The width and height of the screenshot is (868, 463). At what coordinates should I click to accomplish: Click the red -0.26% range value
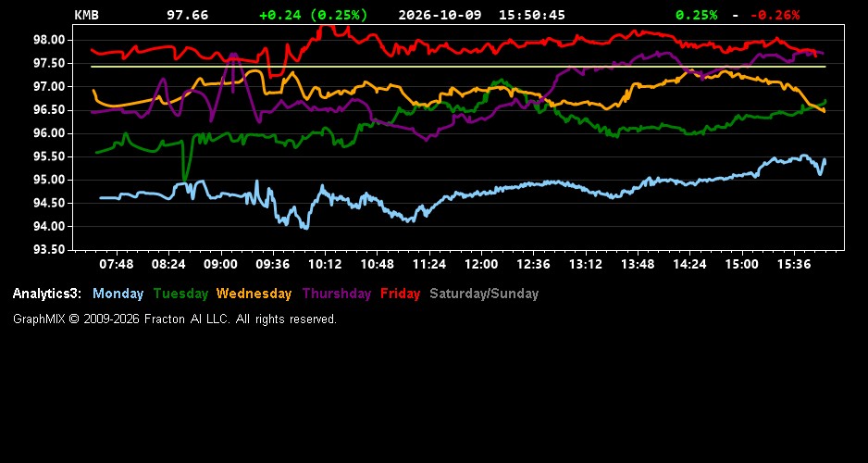(x=775, y=15)
